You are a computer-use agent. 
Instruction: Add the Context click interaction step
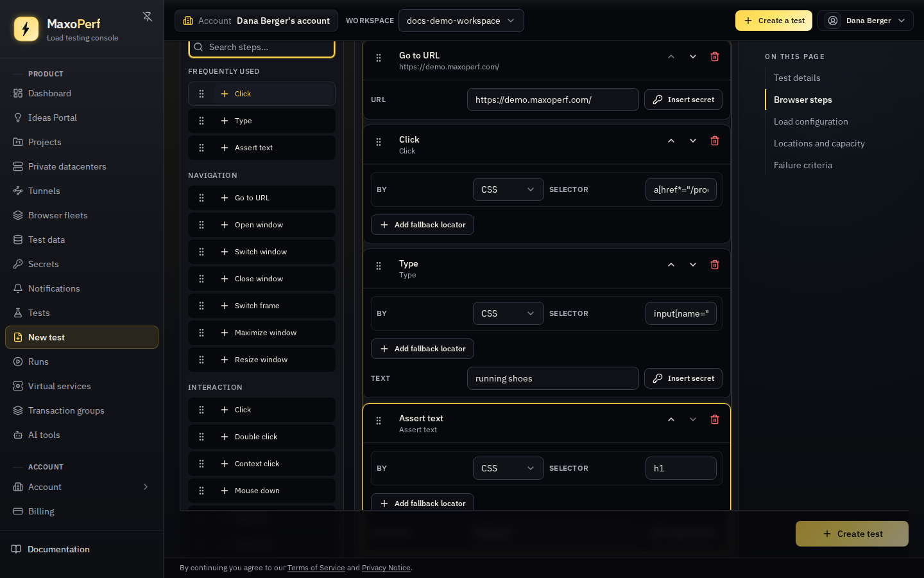[262, 464]
